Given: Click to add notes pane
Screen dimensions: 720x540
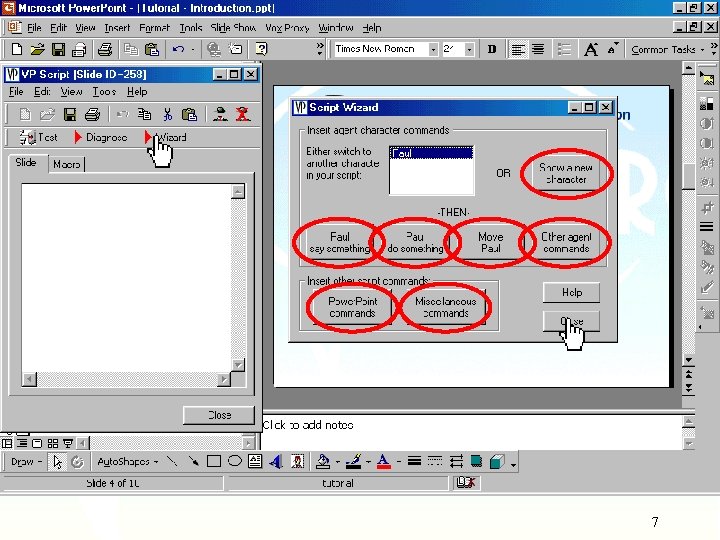Looking at the screenshot, I should tap(472, 432).
